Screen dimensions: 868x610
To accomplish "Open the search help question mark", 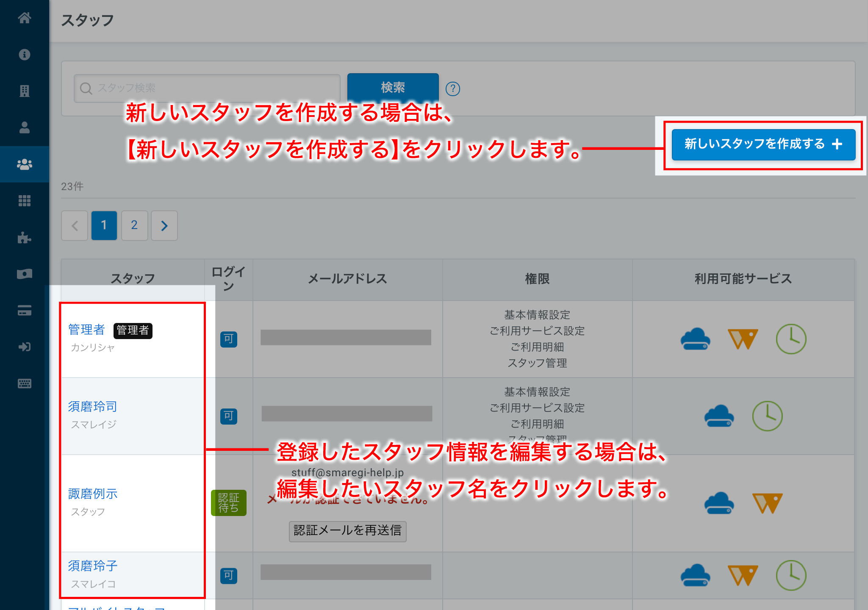I will click(452, 88).
